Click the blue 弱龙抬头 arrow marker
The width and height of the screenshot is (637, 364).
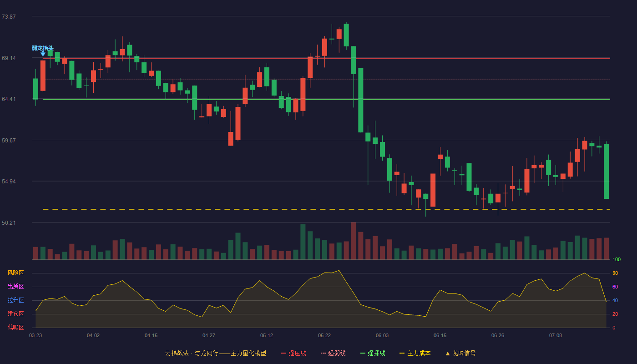[43, 53]
